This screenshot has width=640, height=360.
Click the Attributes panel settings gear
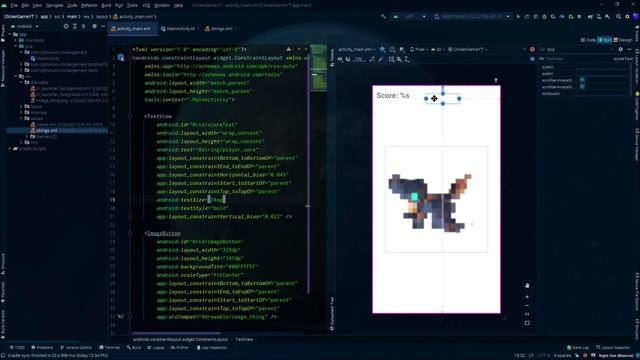[x=620, y=49]
